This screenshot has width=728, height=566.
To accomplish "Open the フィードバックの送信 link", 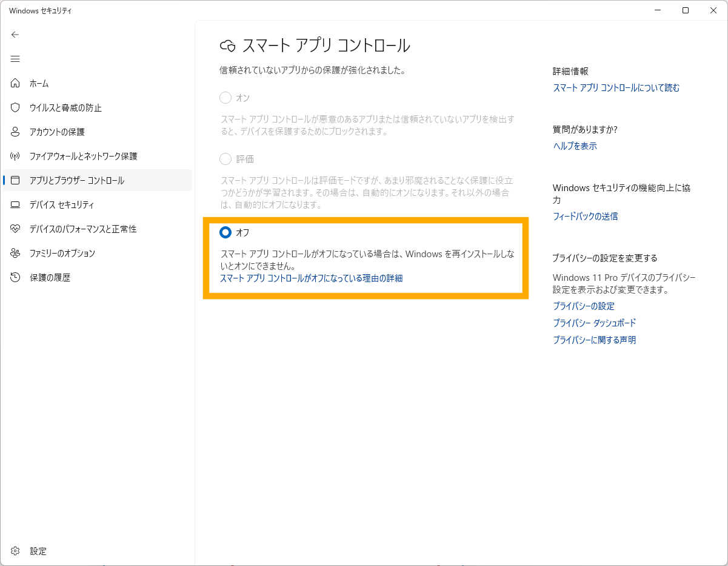I will point(586,217).
